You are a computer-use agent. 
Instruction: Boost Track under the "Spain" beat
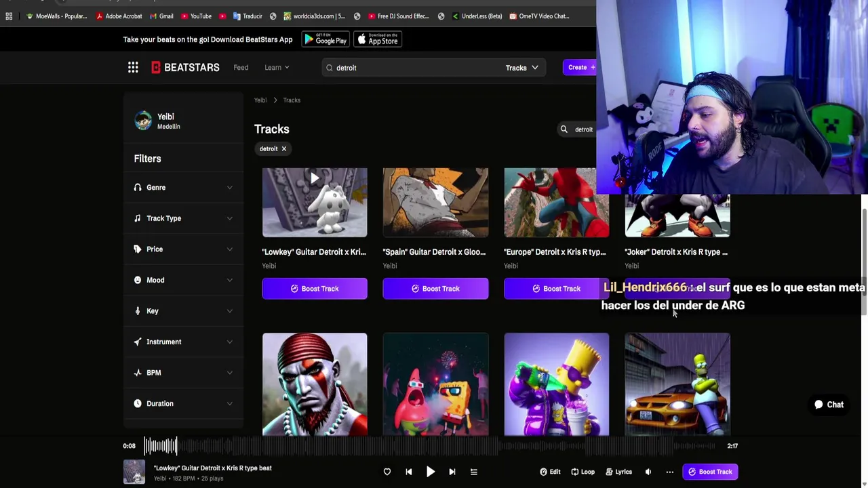(x=435, y=289)
